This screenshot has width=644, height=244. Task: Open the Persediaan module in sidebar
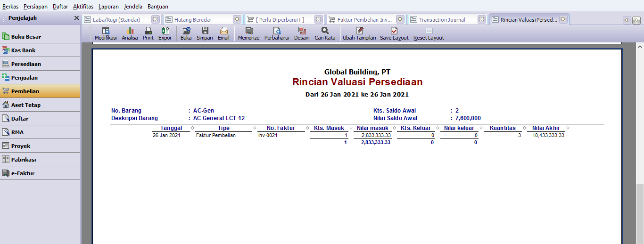coord(40,64)
